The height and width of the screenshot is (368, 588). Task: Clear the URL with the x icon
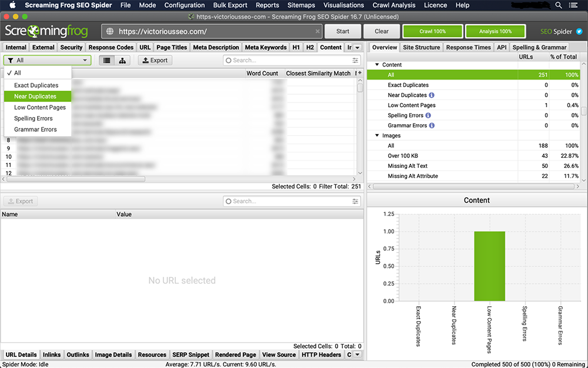318,32
